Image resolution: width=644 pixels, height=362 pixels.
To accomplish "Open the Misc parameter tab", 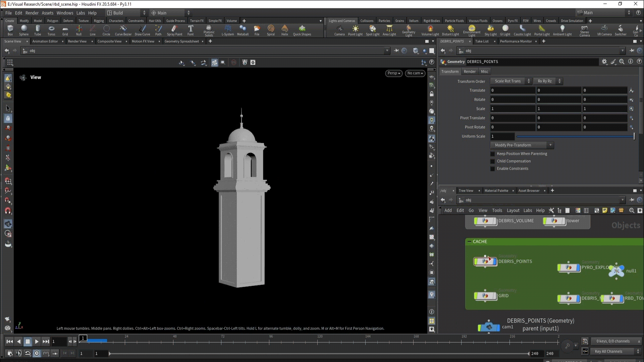I will [484, 71].
